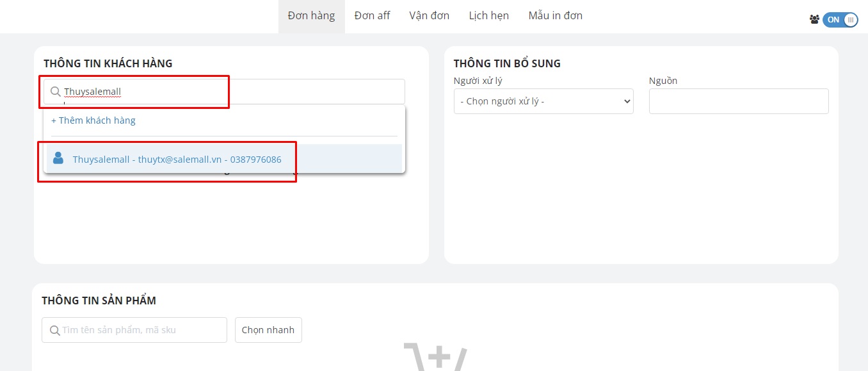
Task: Toggle the ON switch at top right
Action: pyautogui.click(x=840, y=20)
